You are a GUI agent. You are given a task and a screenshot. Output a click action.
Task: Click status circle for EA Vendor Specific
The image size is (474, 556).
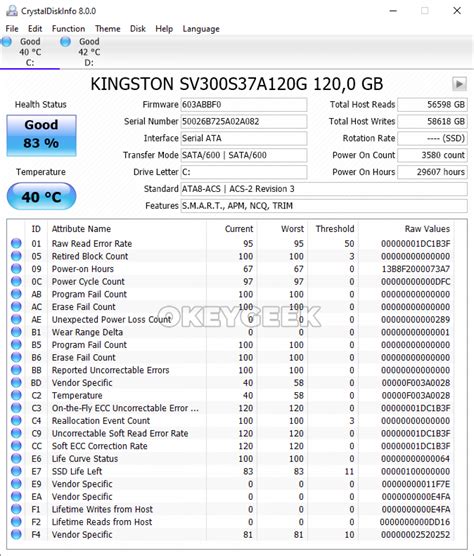click(16, 496)
